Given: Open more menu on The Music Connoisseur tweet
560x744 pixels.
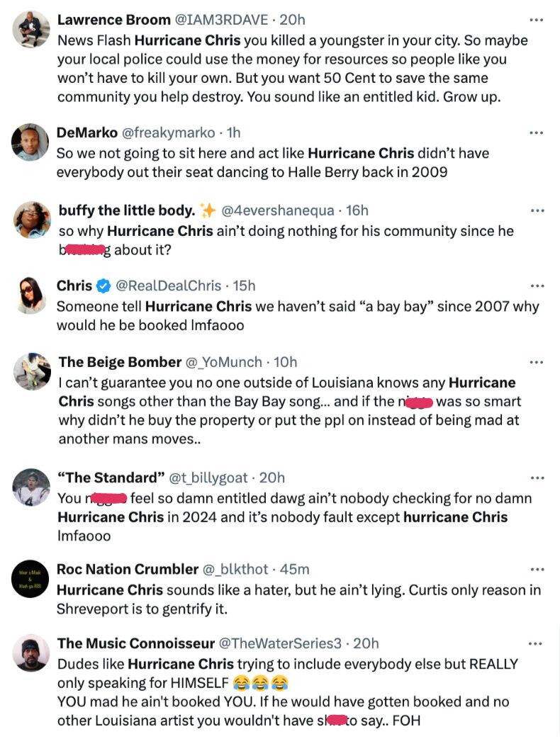Looking at the screenshot, I should pos(535,643).
